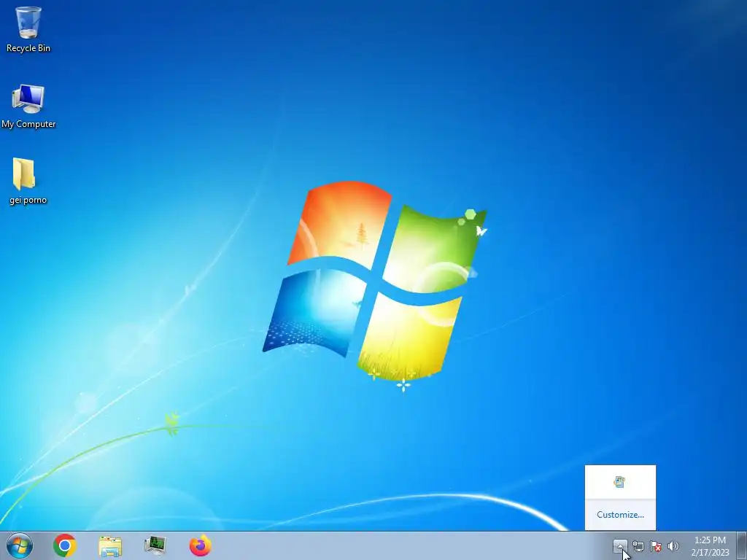Select the yellow folder icon on desktop
747x560 pixels.
[x=24, y=174]
